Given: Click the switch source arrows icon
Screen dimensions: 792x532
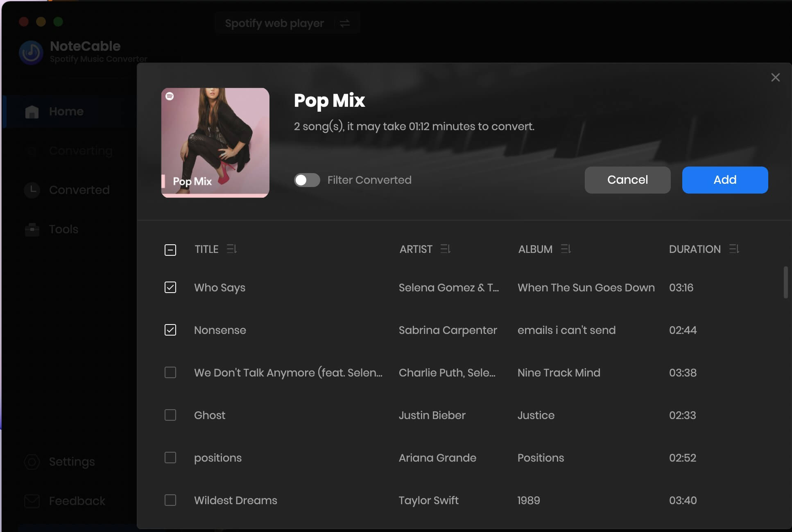Looking at the screenshot, I should pos(345,23).
